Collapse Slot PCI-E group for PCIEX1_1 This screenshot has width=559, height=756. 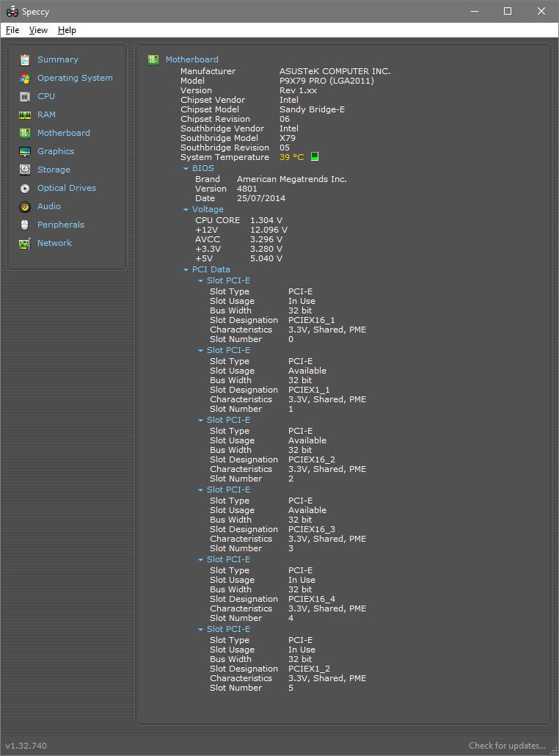coord(201,351)
